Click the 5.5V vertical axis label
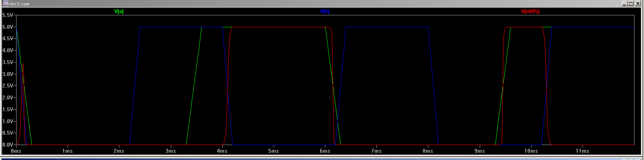The image size is (644, 160). pyautogui.click(x=8, y=15)
